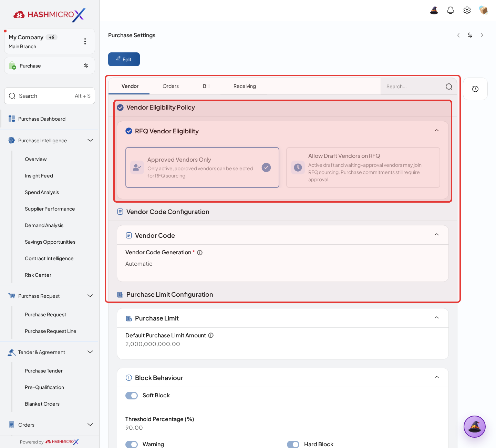
Task: Collapse the Purchase Limit section
Action: (437, 318)
